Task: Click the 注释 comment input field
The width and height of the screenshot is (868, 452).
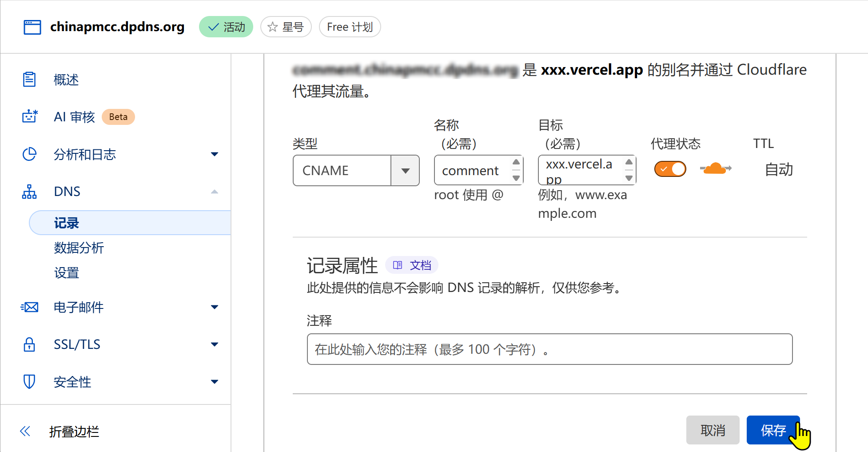Action: click(x=549, y=349)
